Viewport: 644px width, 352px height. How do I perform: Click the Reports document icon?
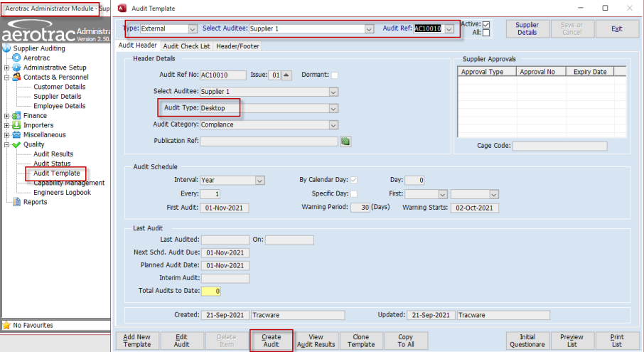click(x=17, y=202)
